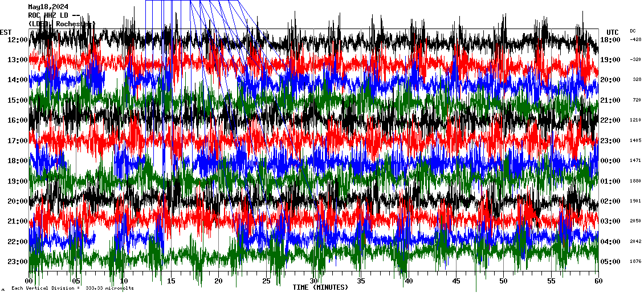Click the DC offset value -428
Viewport: 644px width, 296px height.
(635, 39)
